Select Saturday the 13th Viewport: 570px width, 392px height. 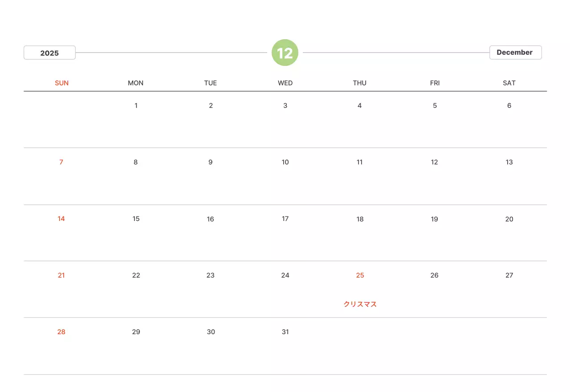509,162
